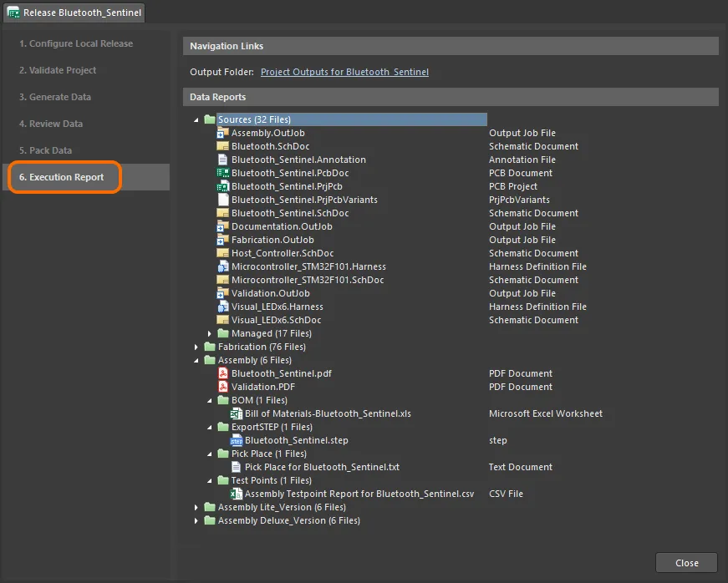Image resolution: width=728 pixels, height=583 pixels.
Task: Expand the Fabrication (76 Files) folder
Action: coord(197,347)
